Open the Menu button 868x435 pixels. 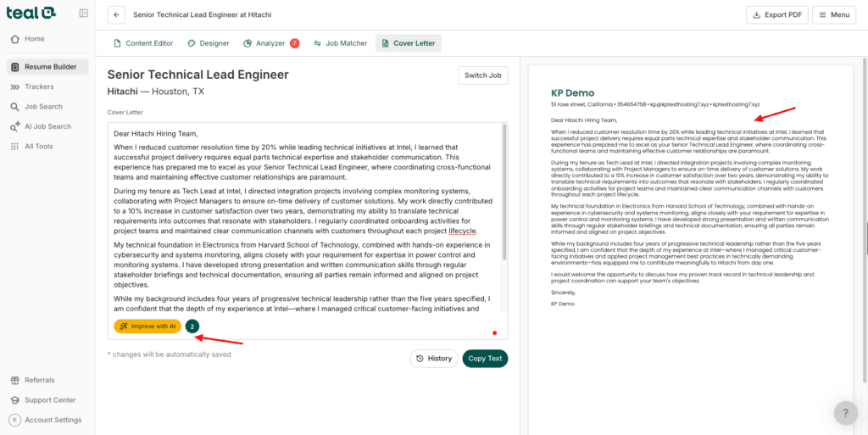coord(834,15)
